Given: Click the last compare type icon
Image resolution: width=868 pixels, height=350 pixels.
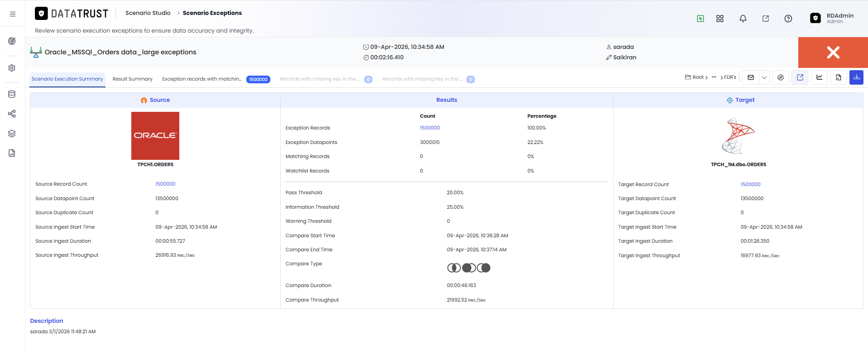Looking at the screenshot, I should pyautogui.click(x=484, y=268).
